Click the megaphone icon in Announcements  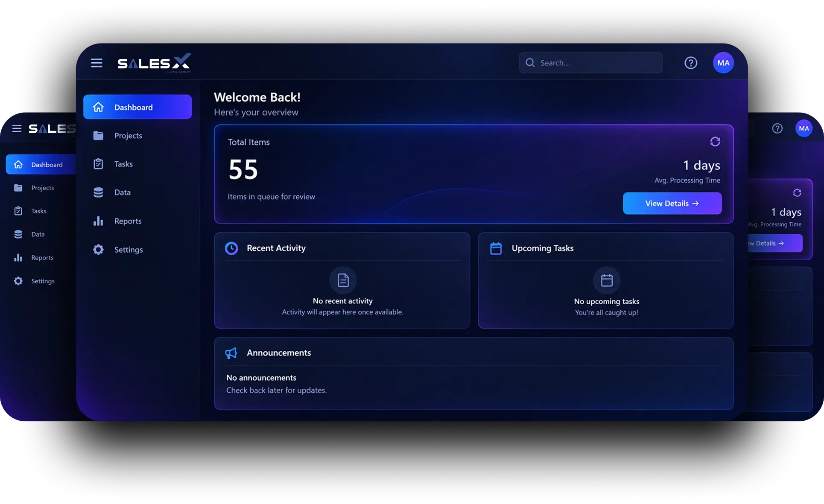click(x=231, y=353)
